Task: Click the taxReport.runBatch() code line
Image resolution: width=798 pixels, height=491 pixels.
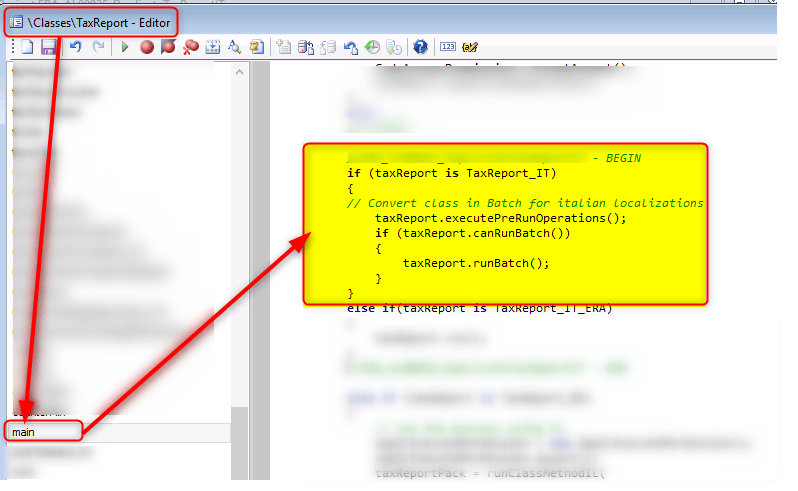Action: [476, 262]
